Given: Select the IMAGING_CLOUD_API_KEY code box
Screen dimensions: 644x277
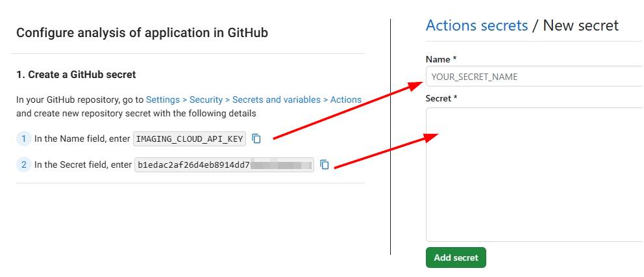Looking at the screenshot, I should 190,138.
